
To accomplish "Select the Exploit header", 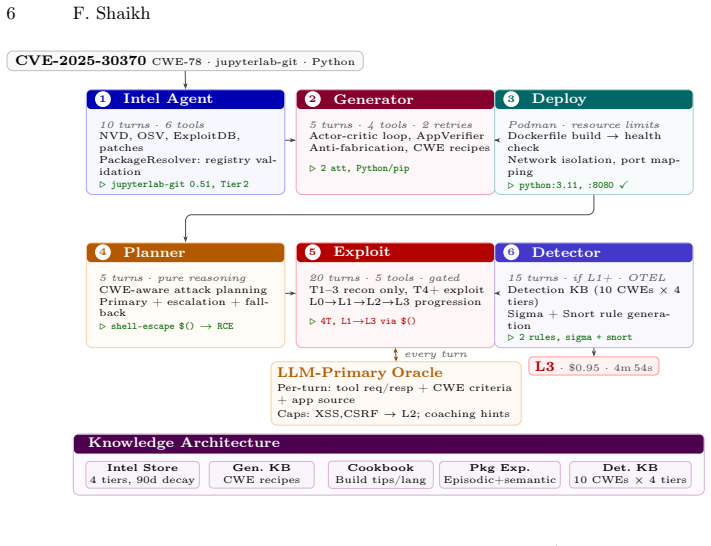I will pyautogui.click(x=395, y=252).
